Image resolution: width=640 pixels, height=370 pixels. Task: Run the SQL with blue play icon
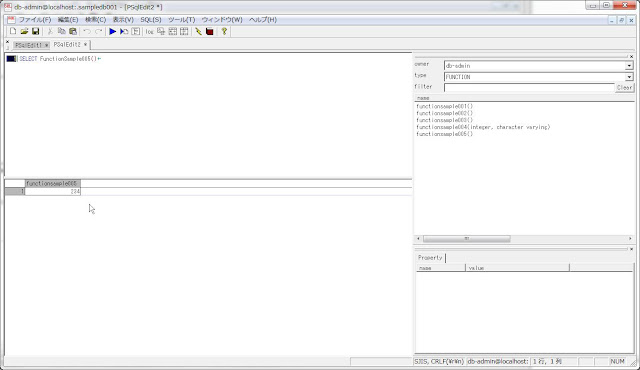point(113,31)
